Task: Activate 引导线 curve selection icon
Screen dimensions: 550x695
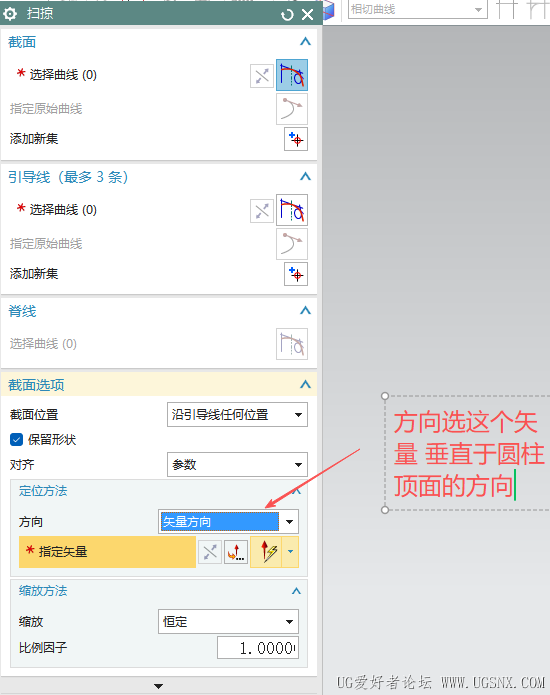Action: [x=292, y=210]
